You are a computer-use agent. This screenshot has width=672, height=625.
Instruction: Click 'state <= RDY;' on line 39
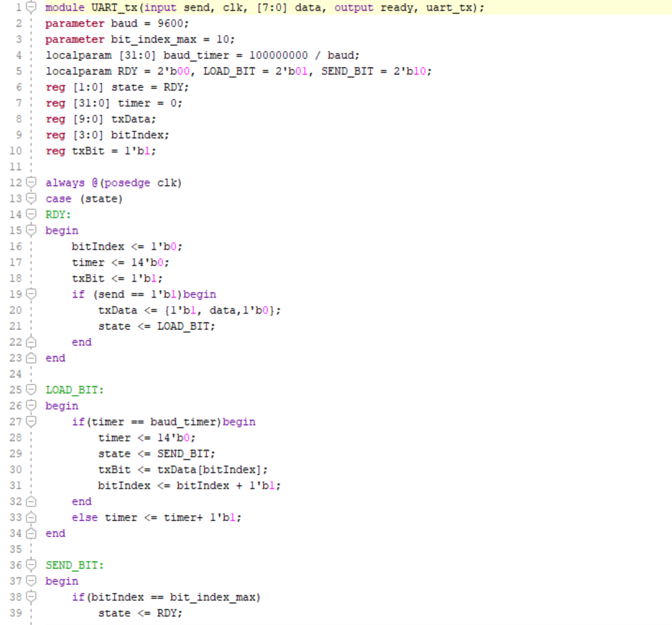140,613
